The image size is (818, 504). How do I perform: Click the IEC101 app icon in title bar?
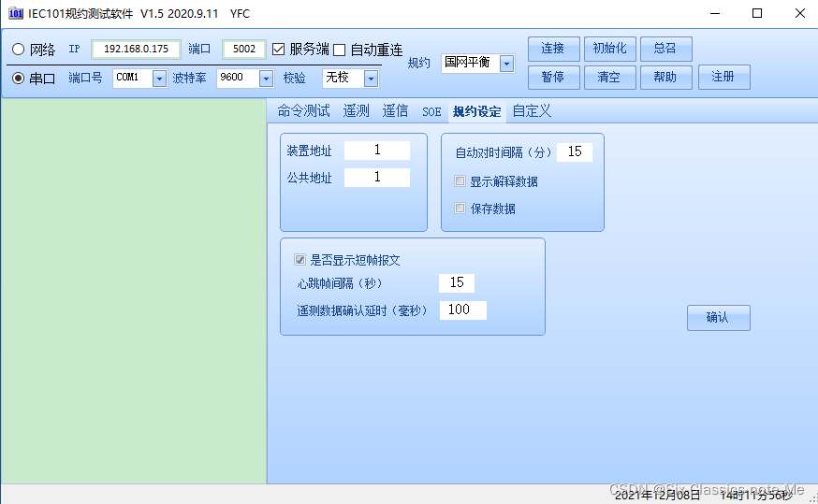pyautogui.click(x=16, y=13)
